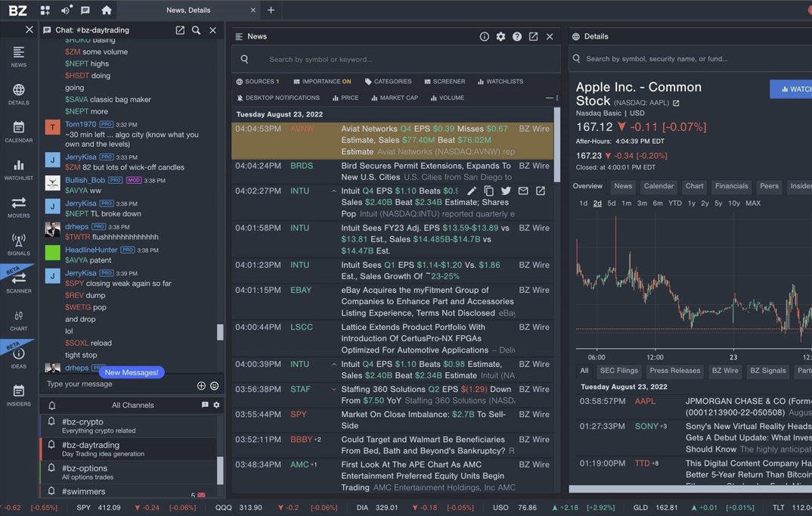The image size is (812, 516).
Task: Pop out the chat panel
Action: tap(180, 30)
